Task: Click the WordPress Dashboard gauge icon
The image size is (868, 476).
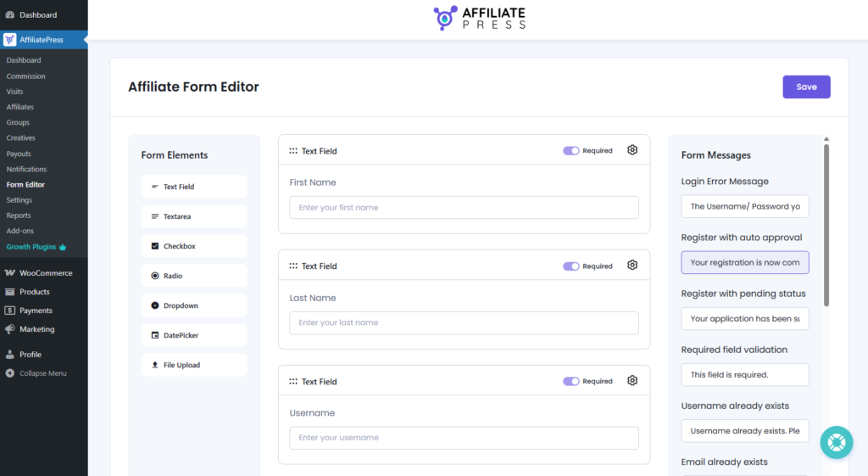Action: (x=10, y=15)
